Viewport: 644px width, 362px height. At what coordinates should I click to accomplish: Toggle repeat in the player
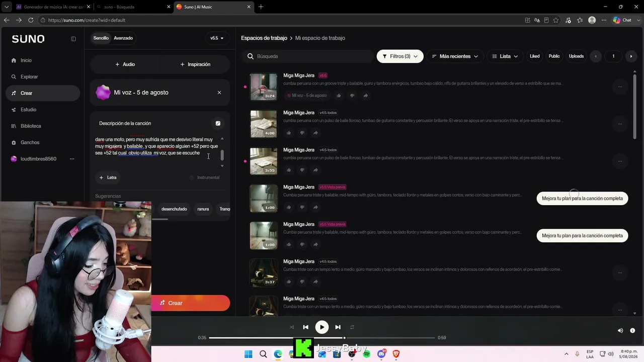(x=352, y=327)
